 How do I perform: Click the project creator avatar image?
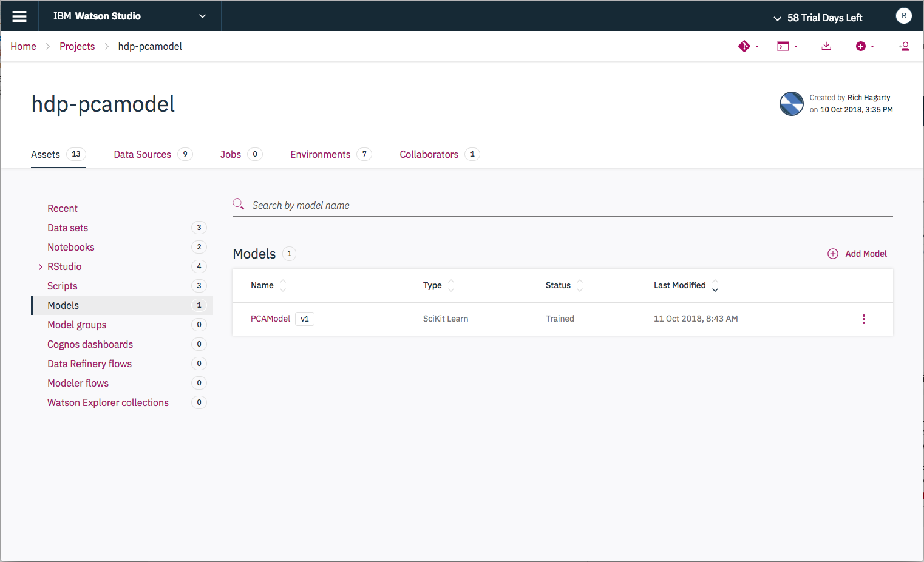(791, 104)
